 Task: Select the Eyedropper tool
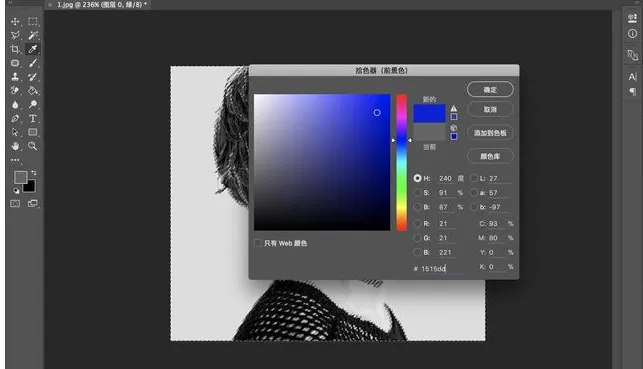33,49
